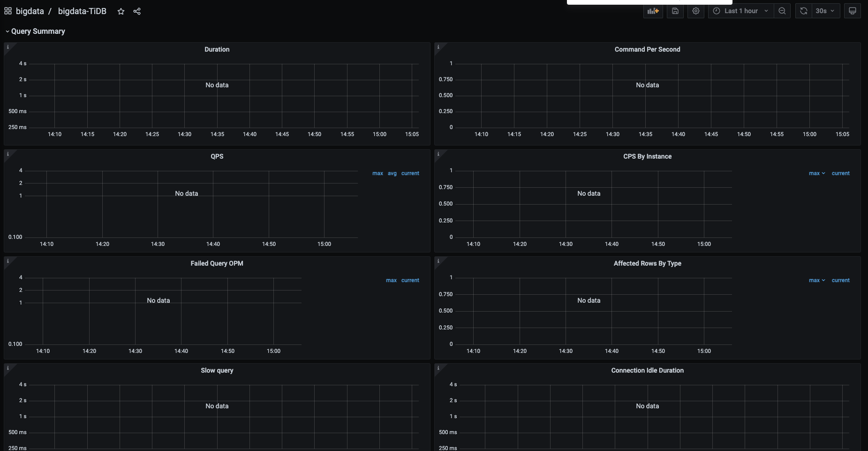Open the 30s refresh interval dropdown

pyautogui.click(x=825, y=11)
